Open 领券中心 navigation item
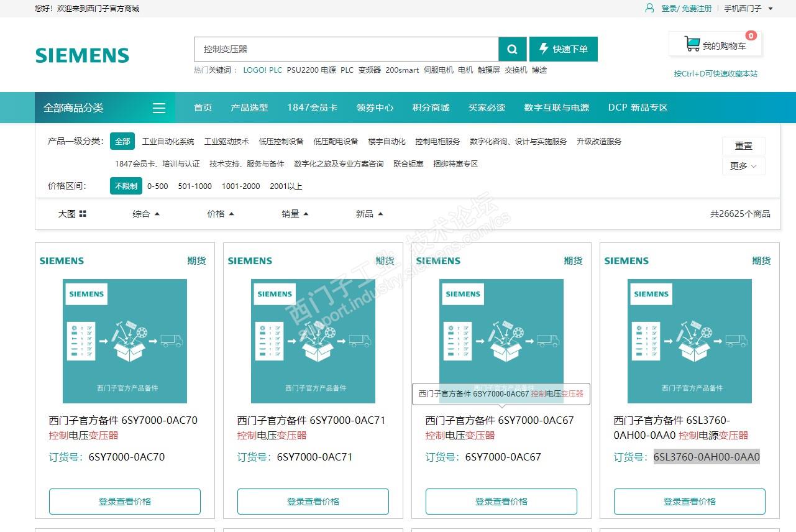Viewport: 796px width, 532px height. click(375, 108)
